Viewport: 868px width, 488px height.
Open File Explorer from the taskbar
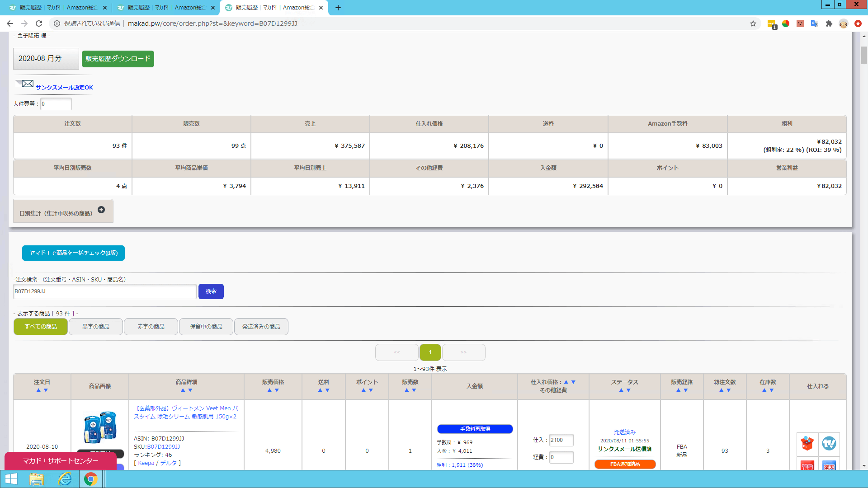click(x=37, y=479)
